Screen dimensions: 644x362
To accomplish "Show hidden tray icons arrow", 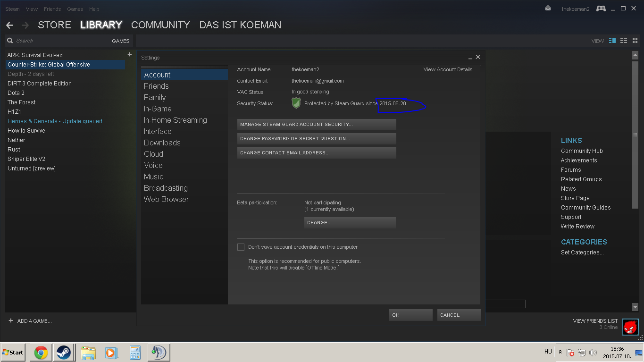I will (560, 352).
